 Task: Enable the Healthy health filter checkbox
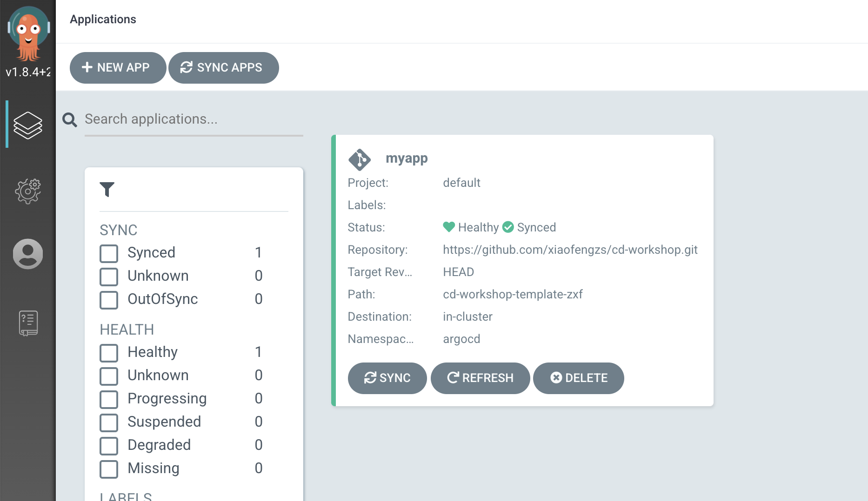(109, 353)
